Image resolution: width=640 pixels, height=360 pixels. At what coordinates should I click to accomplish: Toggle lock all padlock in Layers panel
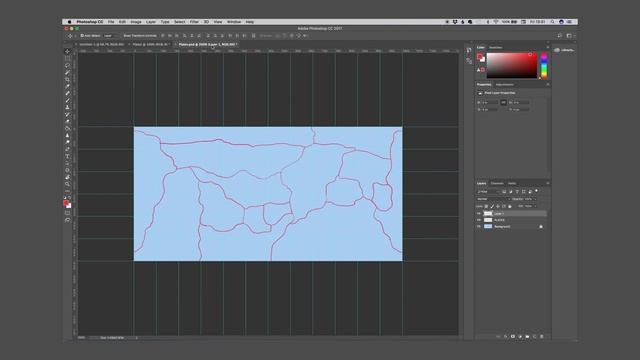click(x=509, y=206)
